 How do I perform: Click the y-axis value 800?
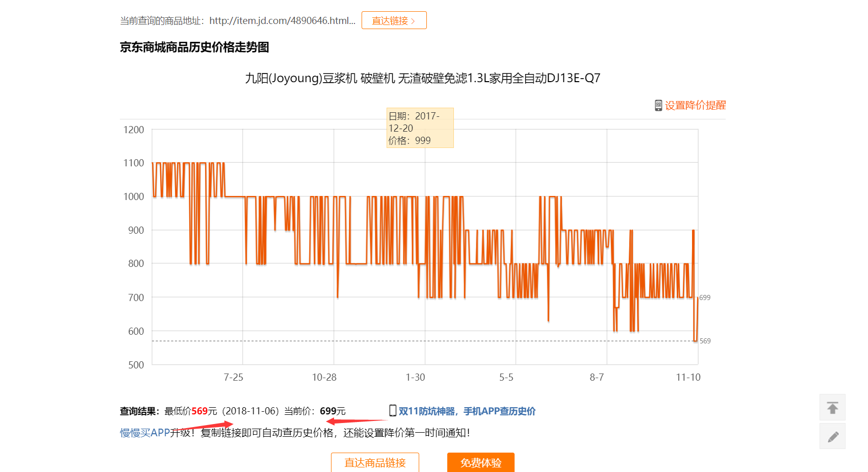click(x=136, y=263)
